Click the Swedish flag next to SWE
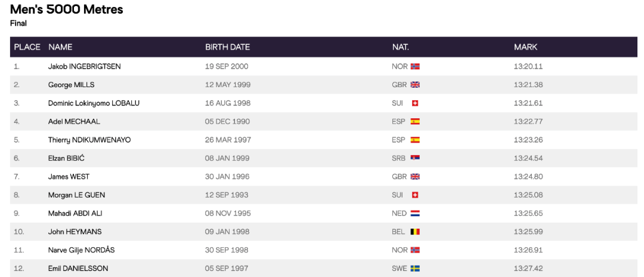This screenshot has height=277, width=644. click(x=416, y=269)
